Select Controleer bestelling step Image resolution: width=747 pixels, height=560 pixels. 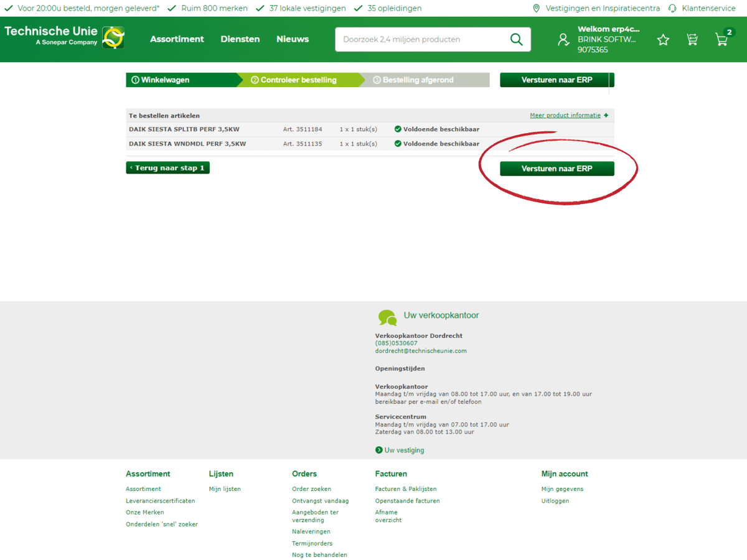point(302,80)
